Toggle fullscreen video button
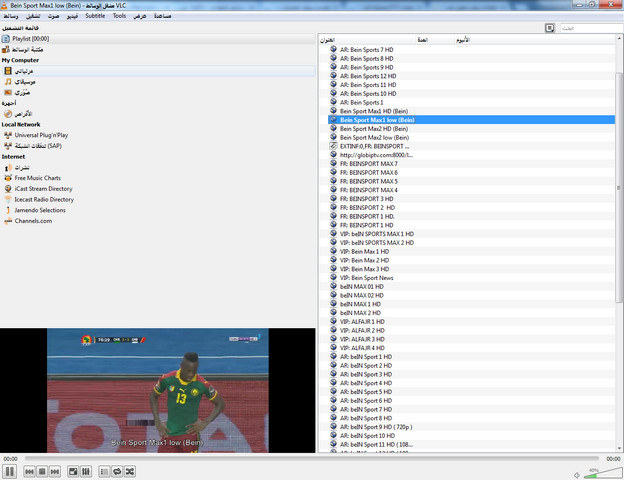The image size is (624, 480). click(73, 471)
